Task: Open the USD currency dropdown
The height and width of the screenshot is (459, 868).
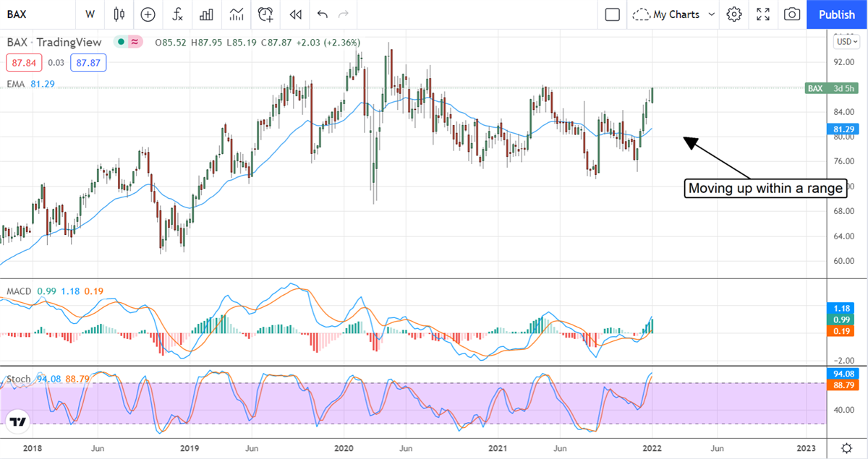Action: tap(846, 42)
